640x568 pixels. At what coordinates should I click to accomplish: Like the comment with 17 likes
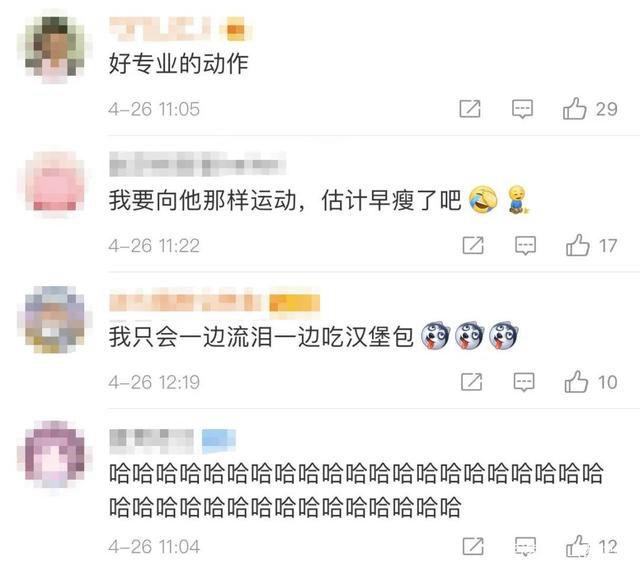pos(578,245)
